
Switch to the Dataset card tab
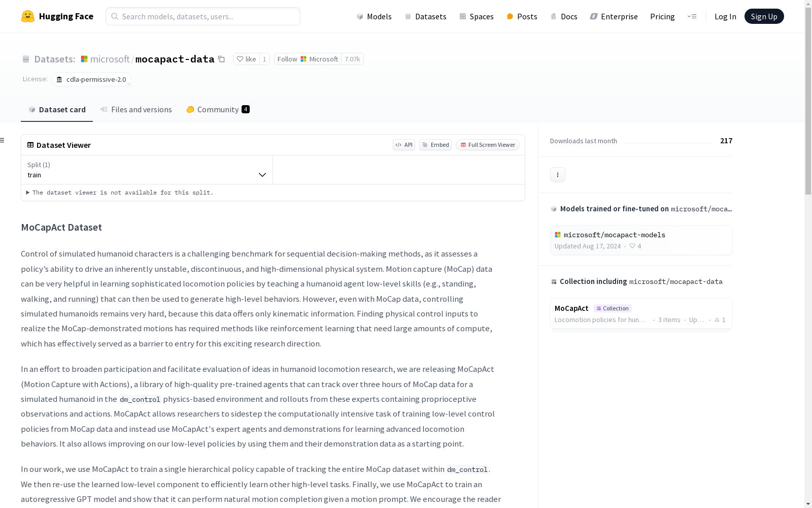[x=57, y=109]
